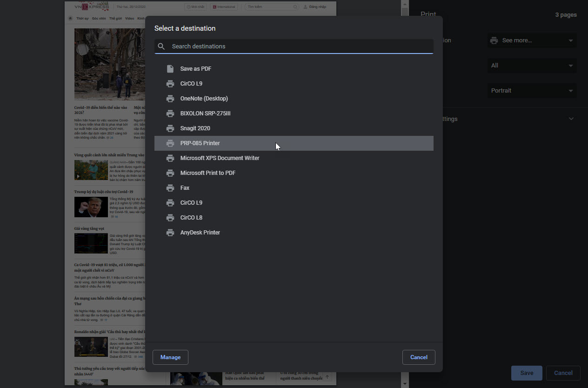Click the printer icon next to Fax

[x=170, y=188]
